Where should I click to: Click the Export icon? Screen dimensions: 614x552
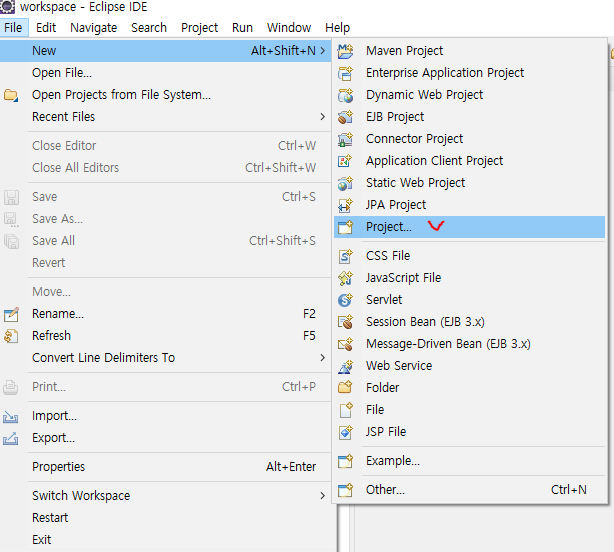coord(11,438)
